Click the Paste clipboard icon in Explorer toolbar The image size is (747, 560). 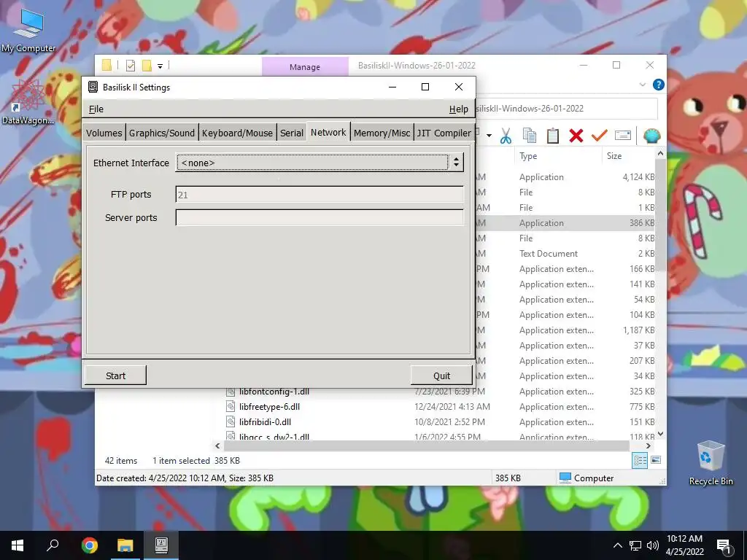click(553, 136)
